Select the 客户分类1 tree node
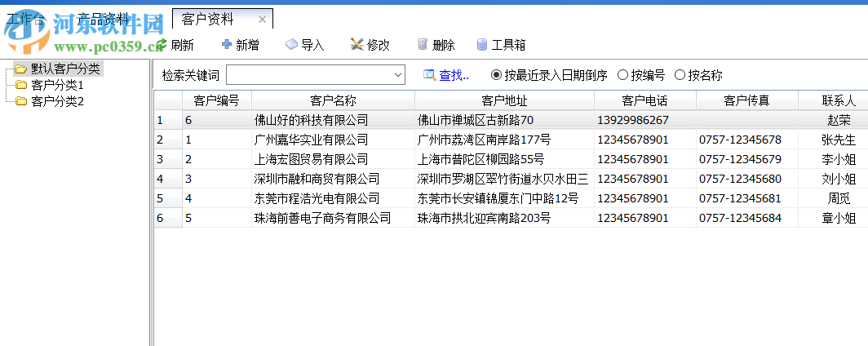 click(x=58, y=85)
